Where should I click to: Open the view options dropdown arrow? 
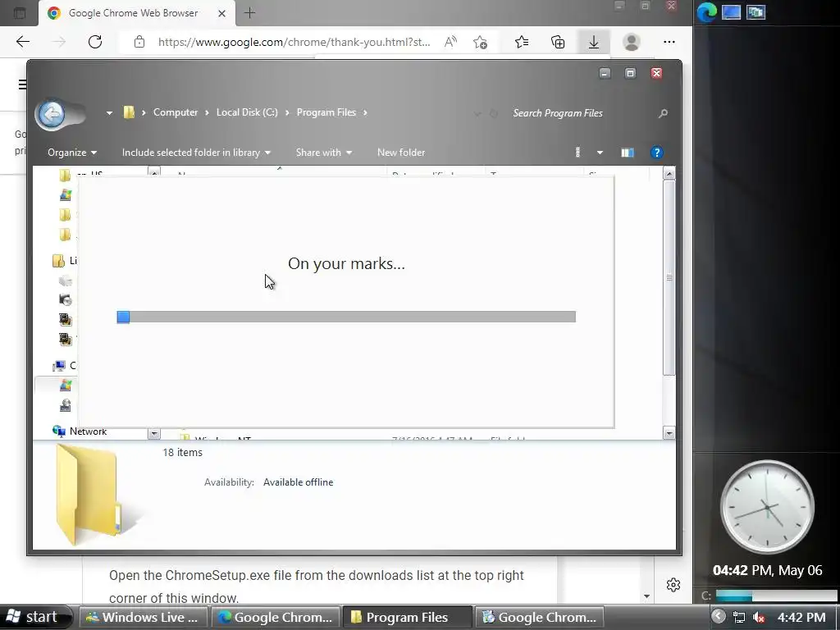pos(600,153)
